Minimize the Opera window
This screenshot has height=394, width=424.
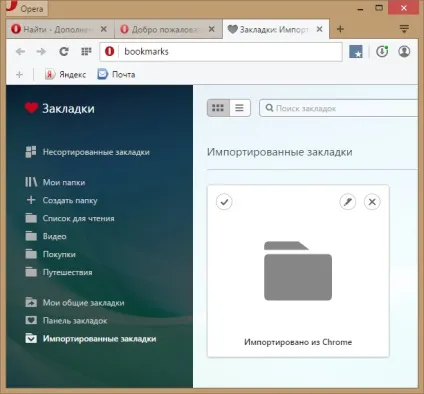[360, 9]
